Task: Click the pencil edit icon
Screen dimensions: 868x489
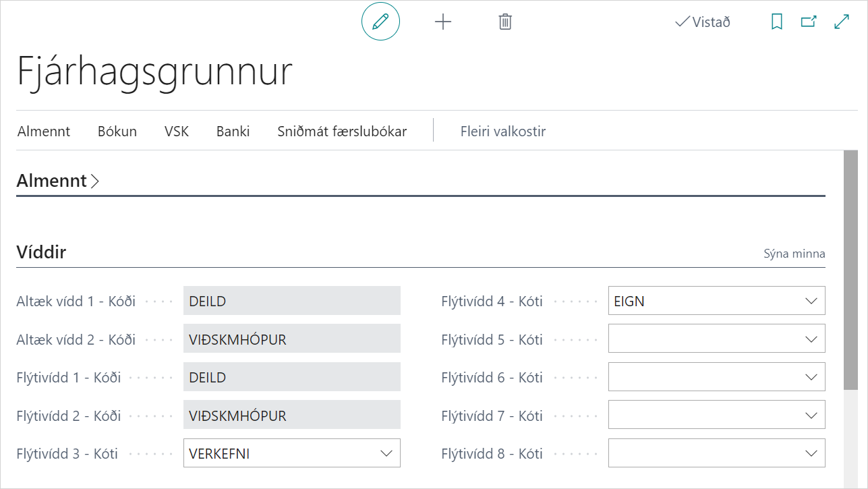Action: 380,22
